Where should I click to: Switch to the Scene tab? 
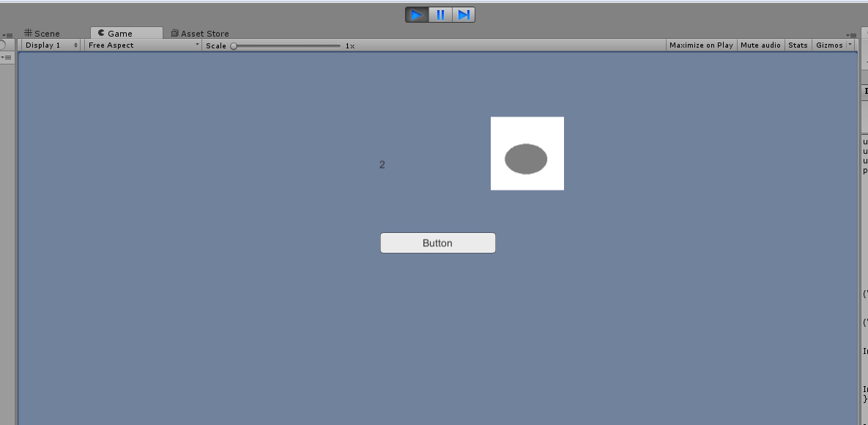click(42, 33)
